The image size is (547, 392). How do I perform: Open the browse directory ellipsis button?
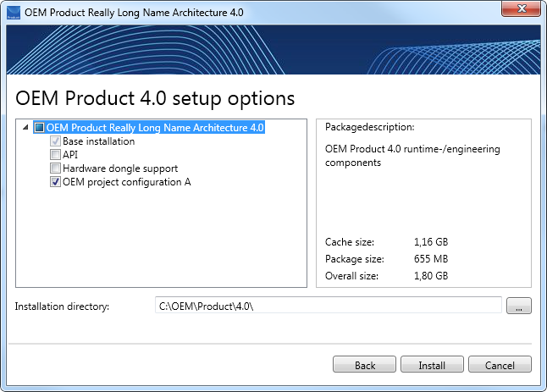[x=519, y=306]
